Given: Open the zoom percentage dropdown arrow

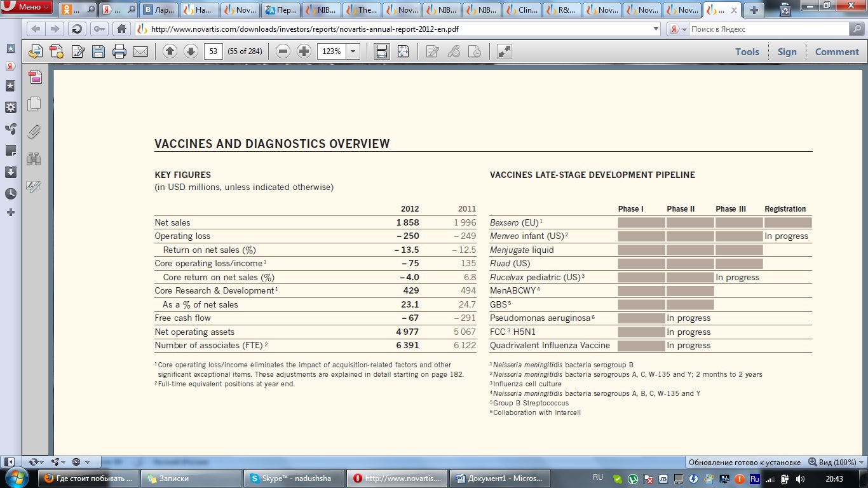Looking at the screenshot, I should coord(353,51).
